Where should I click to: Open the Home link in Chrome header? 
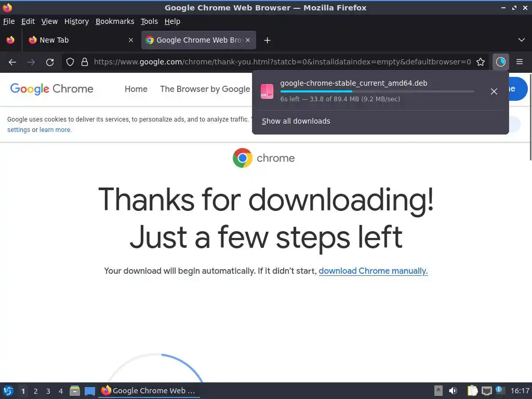(136, 89)
